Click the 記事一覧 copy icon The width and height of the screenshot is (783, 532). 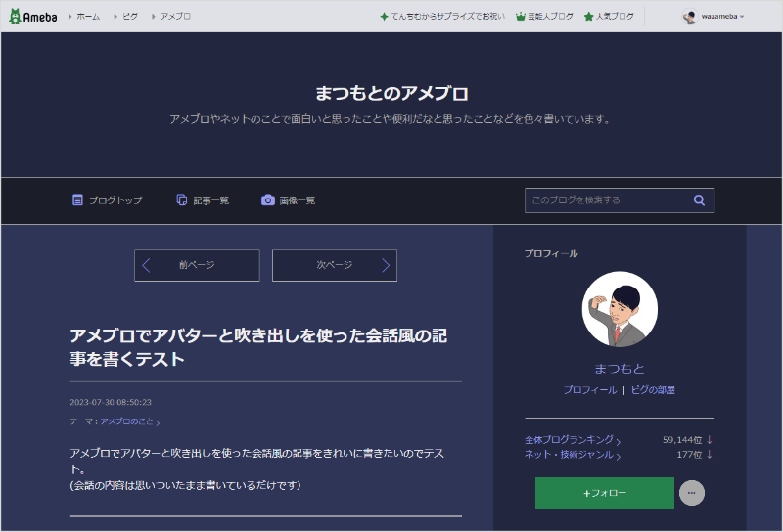click(x=182, y=200)
